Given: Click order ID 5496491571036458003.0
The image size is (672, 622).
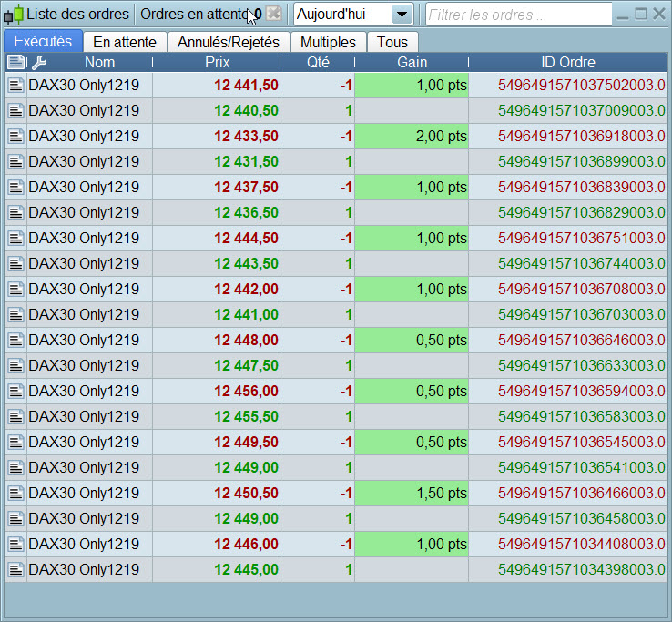Looking at the screenshot, I should (x=581, y=519).
